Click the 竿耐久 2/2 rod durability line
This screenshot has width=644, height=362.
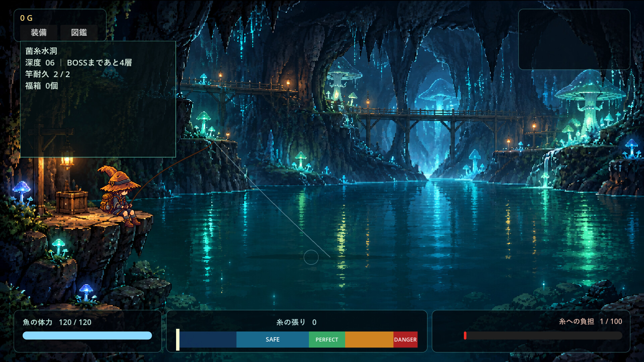[48, 74]
